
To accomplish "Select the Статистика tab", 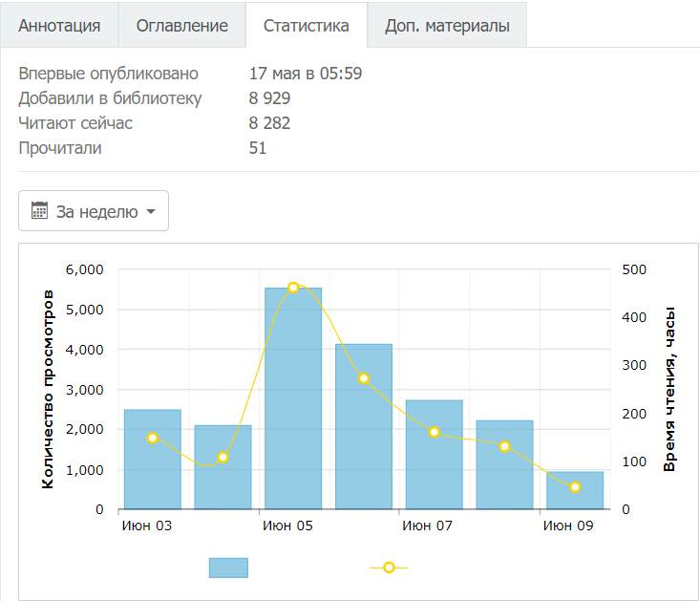I will tap(306, 26).
